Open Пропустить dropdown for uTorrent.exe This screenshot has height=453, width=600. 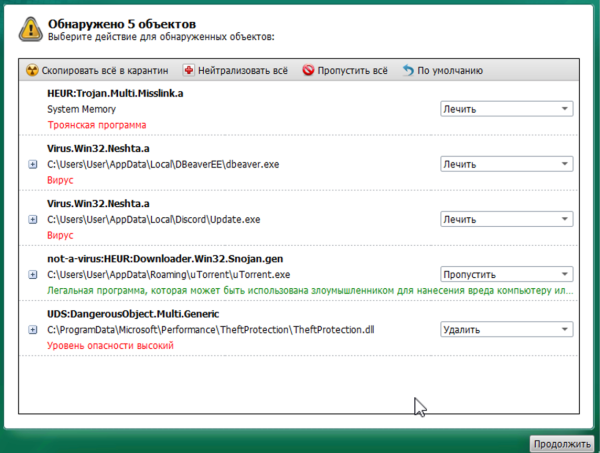coord(507,274)
